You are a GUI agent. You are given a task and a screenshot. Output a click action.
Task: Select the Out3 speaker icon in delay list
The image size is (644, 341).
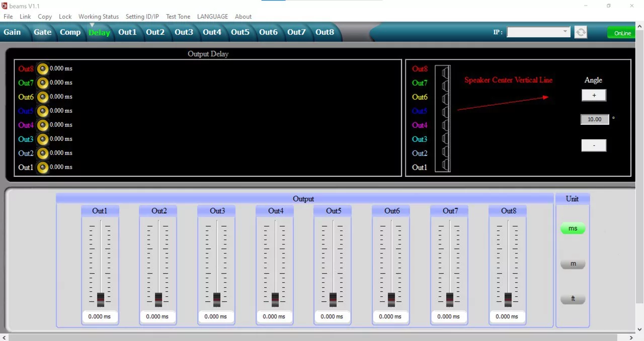(43, 139)
